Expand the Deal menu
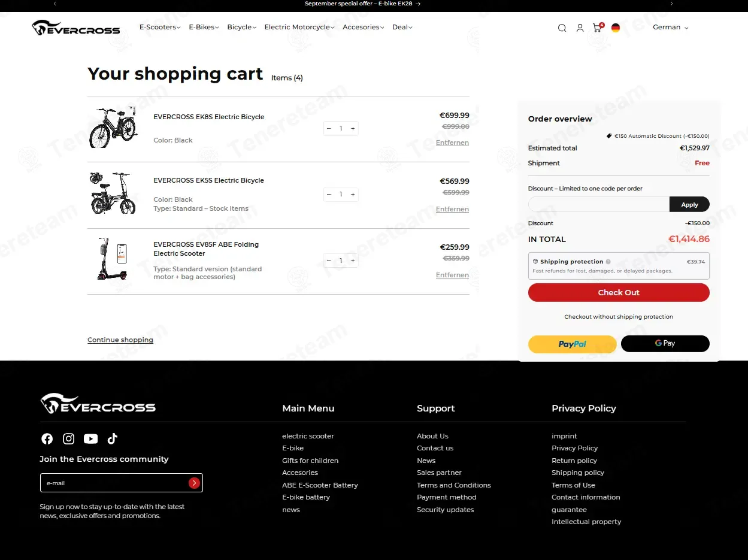Viewport: 748px width, 560px height. 402,27
